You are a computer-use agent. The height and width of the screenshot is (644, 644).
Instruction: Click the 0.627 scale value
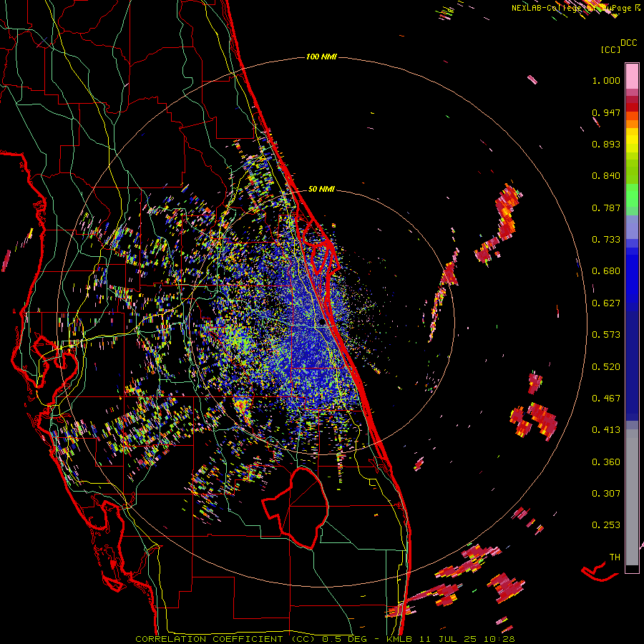(606, 303)
